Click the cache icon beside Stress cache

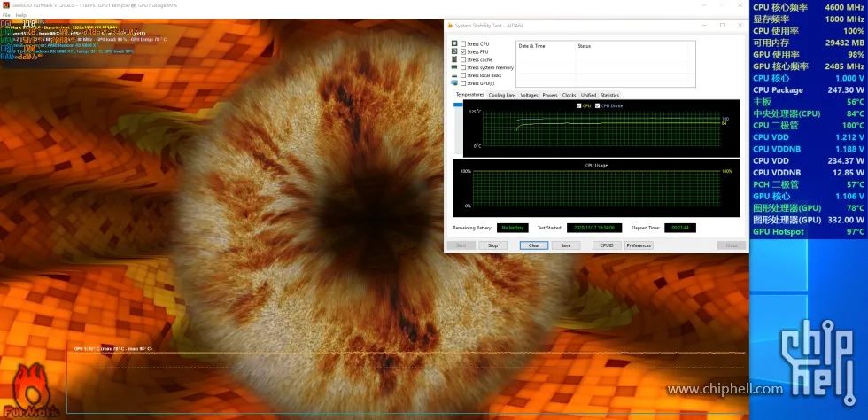click(454, 59)
